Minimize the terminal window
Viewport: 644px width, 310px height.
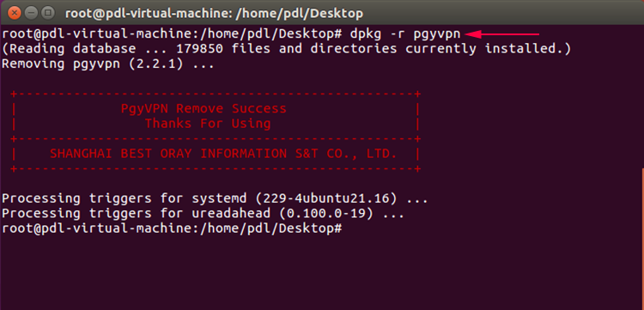[x=31, y=13]
